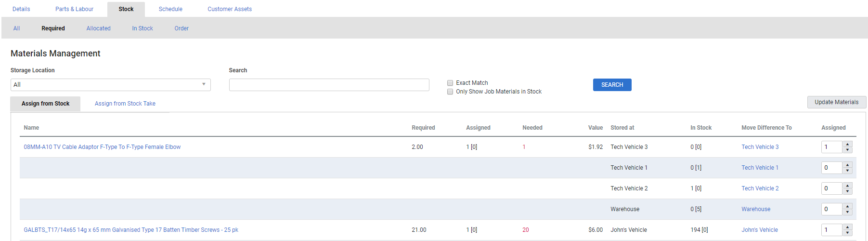Focus the Search text field
868x241 pixels.
pos(329,85)
